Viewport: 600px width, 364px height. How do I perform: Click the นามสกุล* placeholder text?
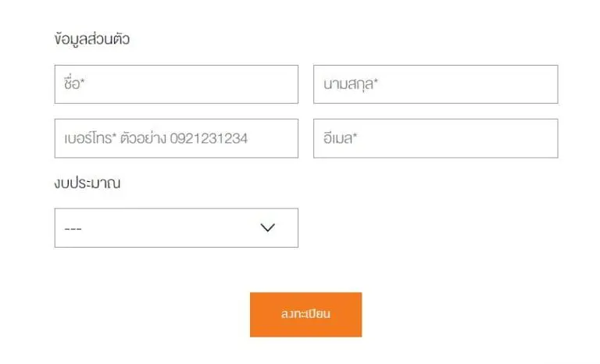(351, 84)
